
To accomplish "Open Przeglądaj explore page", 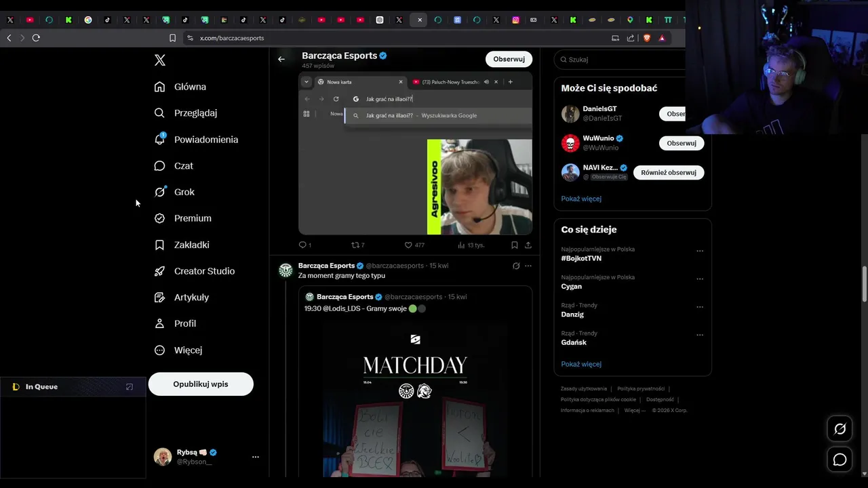I will pos(186,113).
